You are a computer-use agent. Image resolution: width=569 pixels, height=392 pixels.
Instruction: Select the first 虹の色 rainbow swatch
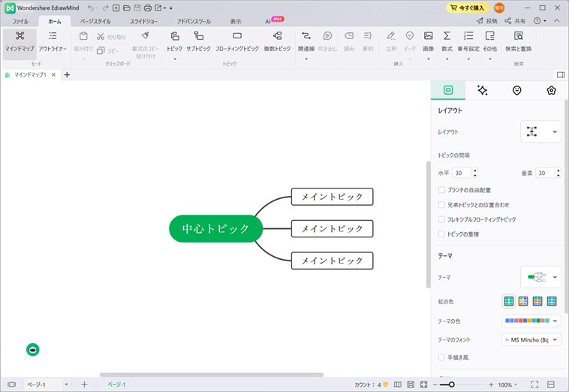[x=509, y=301]
